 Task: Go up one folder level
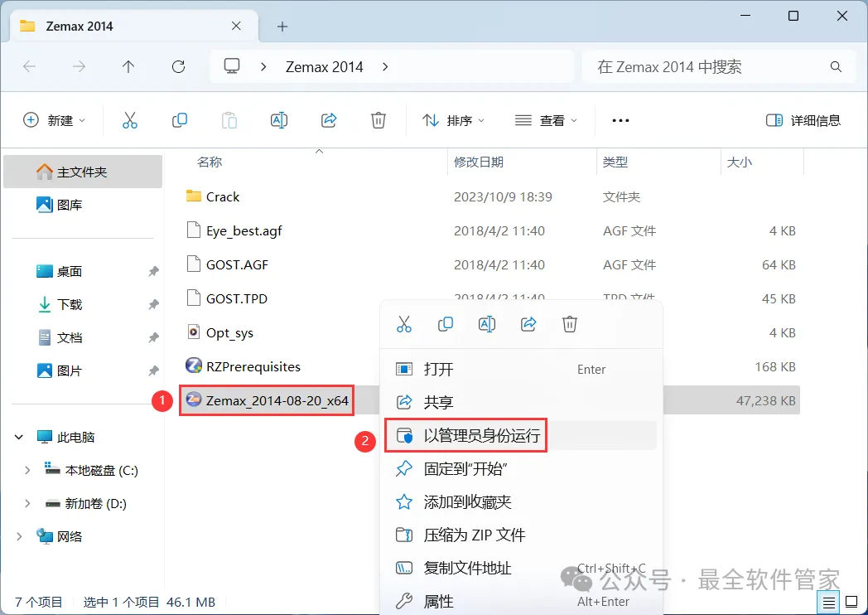point(128,67)
